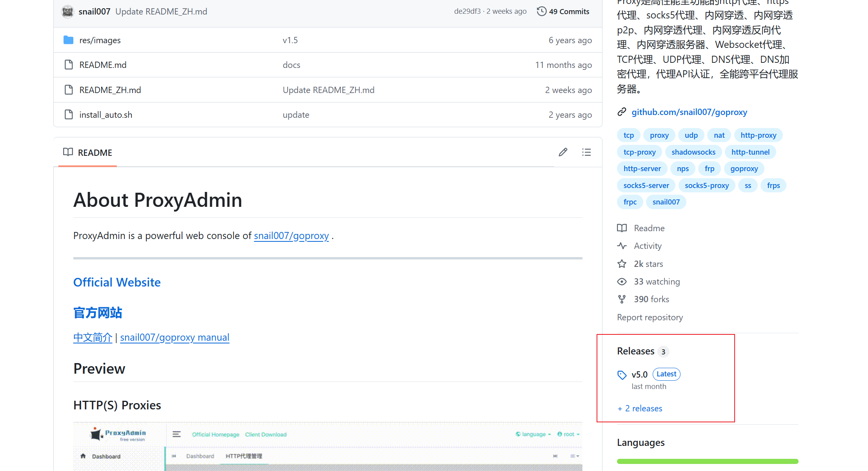Click the snail007 avatar image

click(67, 11)
